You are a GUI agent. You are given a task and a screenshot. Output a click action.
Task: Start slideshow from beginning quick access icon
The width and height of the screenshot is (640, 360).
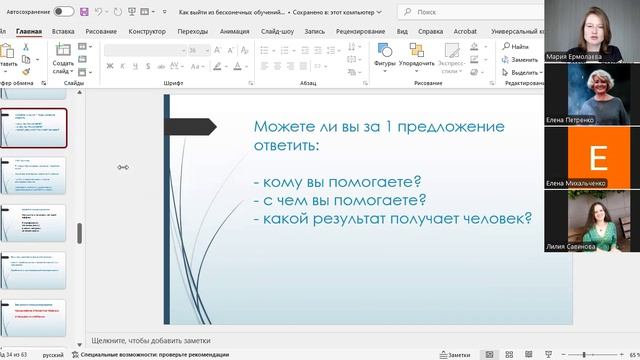coord(131,12)
